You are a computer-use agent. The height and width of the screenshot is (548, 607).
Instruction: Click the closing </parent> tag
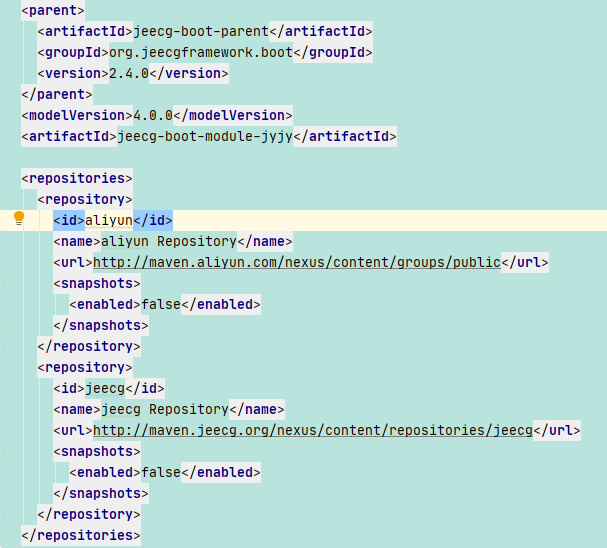tap(57, 94)
